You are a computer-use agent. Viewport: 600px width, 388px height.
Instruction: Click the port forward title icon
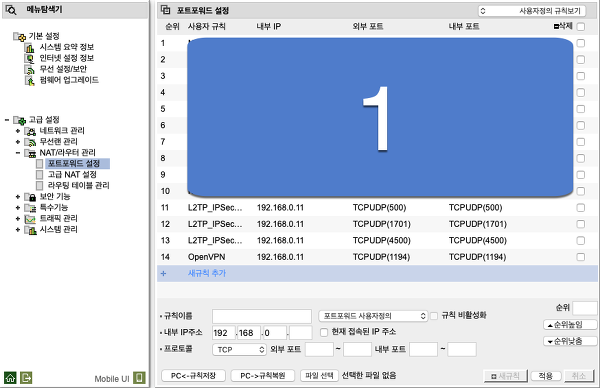click(x=166, y=10)
